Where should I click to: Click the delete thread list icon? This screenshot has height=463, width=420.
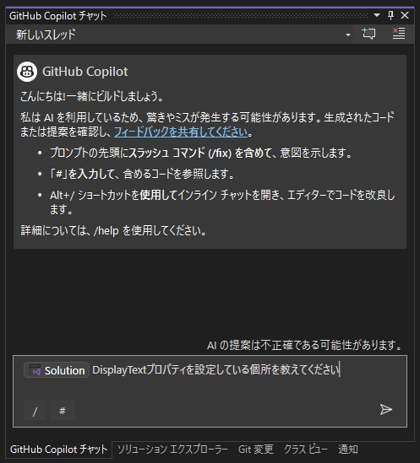(x=399, y=34)
